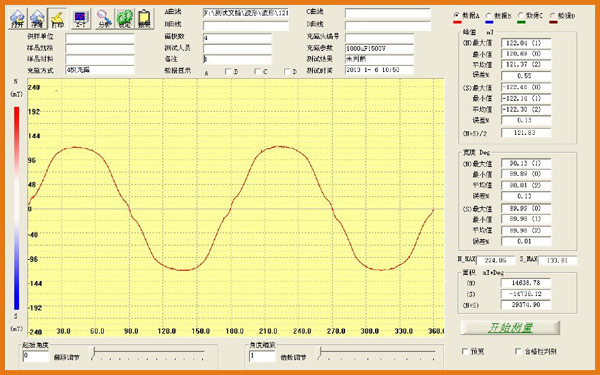Screen dimensions: 600x375
Task: Click the 测试人员 tester name input field
Action: (x=237, y=49)
